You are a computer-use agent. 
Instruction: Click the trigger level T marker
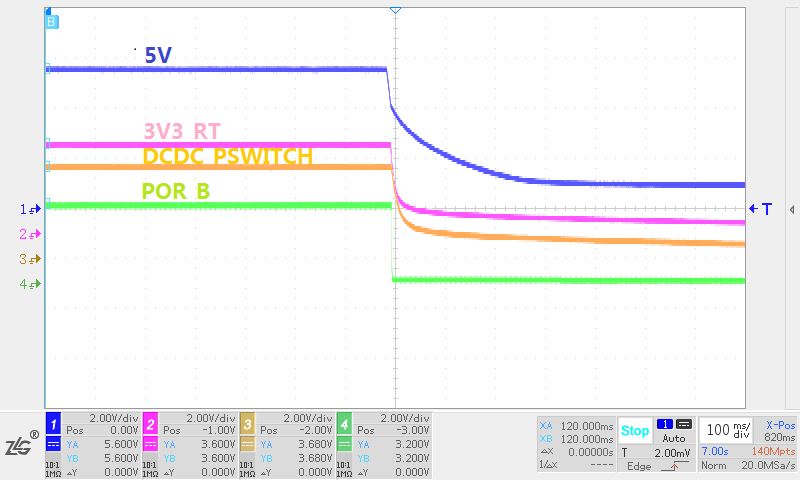tap(761, 209)
